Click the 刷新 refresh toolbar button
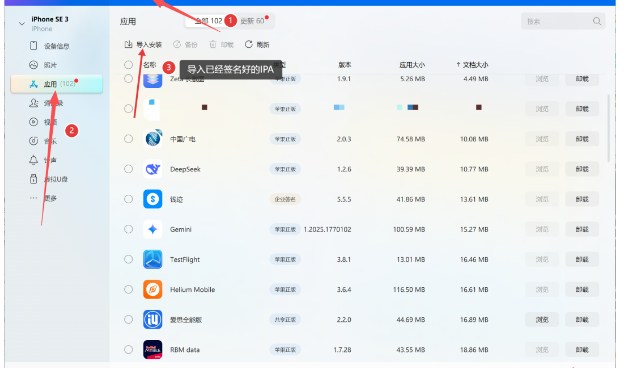The image size is (628, 368). pos(257,44)
